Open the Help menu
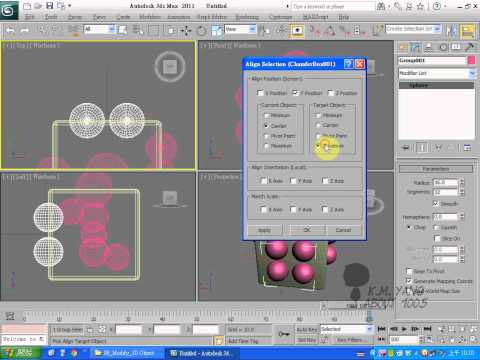 (x=344, y=17)
